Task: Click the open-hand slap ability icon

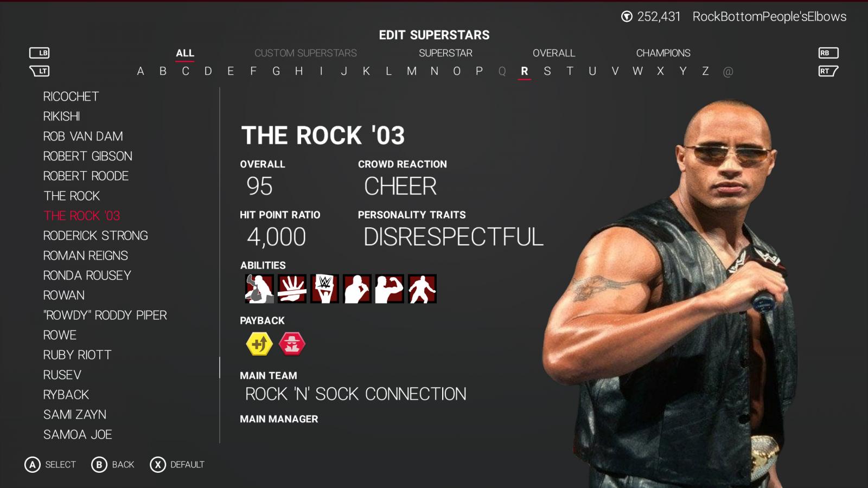Action: point(292,288)
